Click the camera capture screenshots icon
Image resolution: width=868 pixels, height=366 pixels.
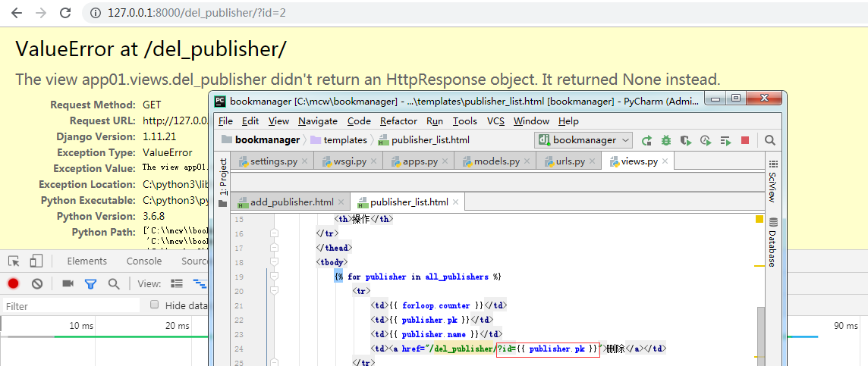(68, 283)
